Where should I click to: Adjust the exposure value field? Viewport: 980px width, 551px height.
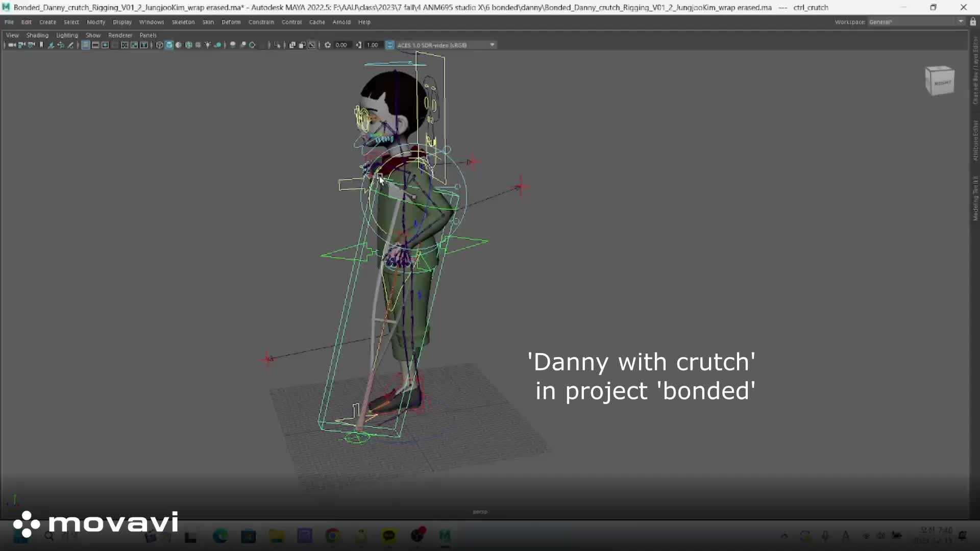[x=341, y=45]
